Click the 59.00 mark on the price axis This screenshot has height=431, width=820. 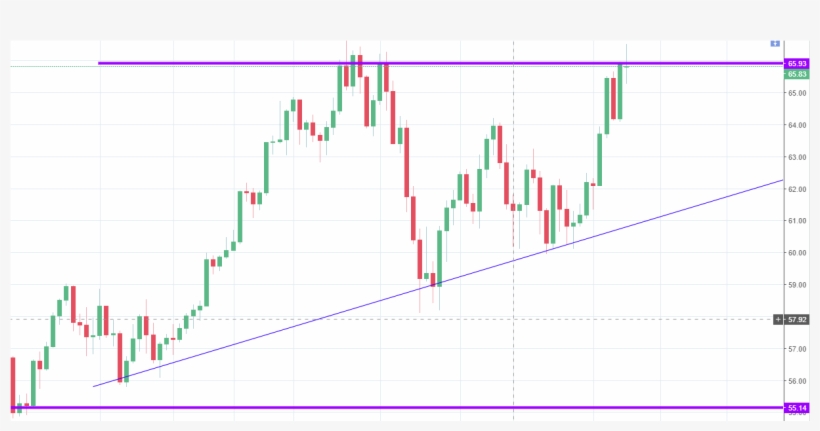tap(797, 285)
